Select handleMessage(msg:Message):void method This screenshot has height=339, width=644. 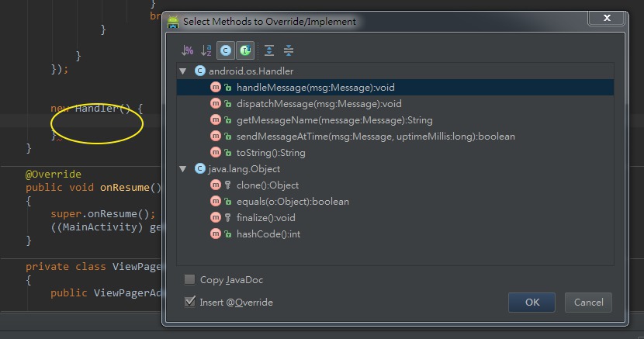316,88
